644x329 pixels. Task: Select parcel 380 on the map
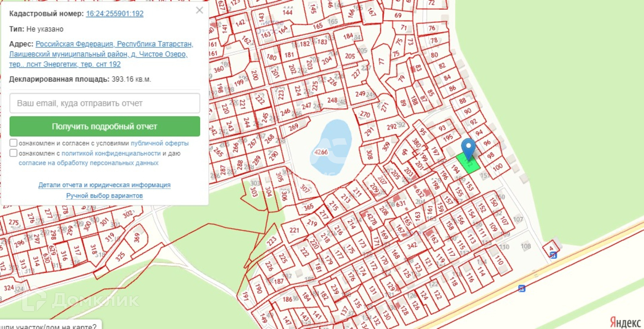point(416,143)
